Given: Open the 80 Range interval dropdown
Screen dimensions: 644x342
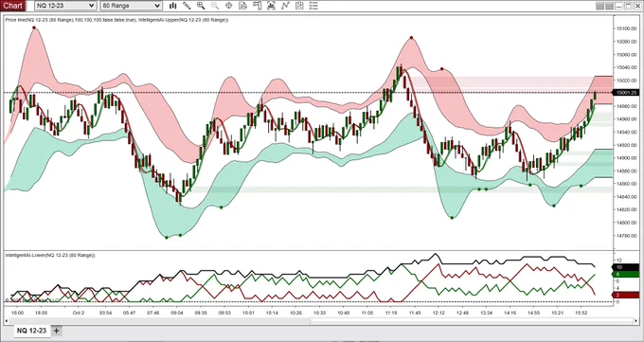Looking at the screenshot, I should [131, 6].
